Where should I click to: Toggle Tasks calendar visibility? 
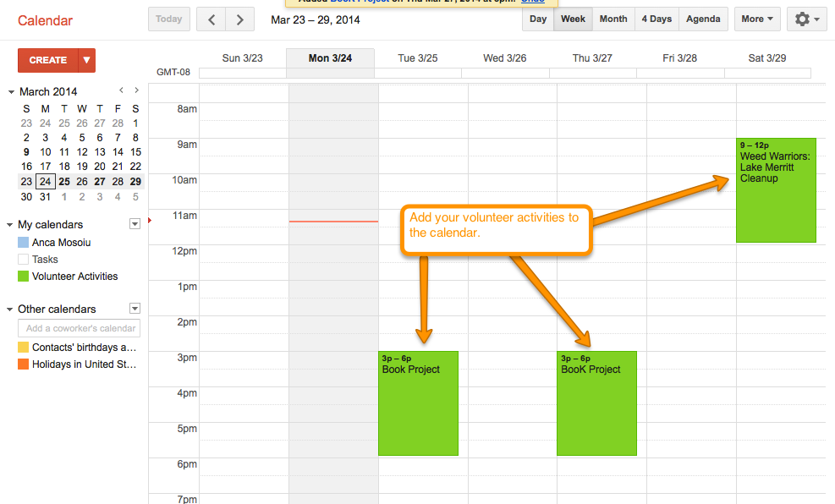pos(23,260)
